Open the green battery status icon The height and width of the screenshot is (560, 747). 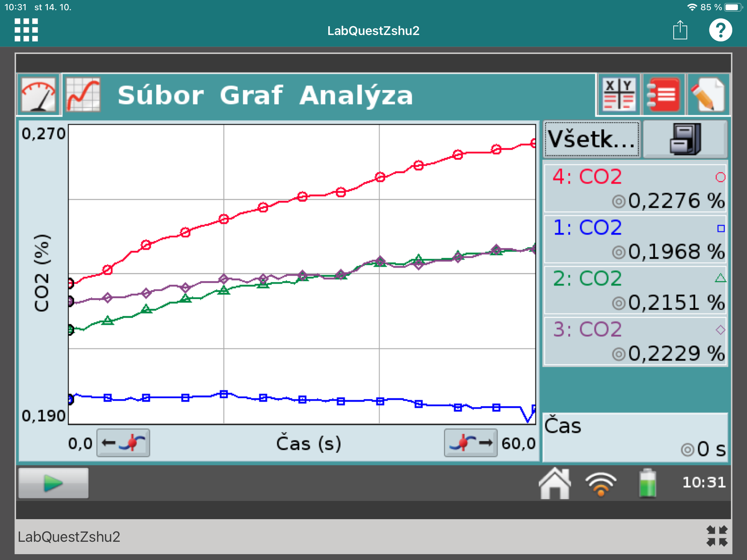[x=647, y=483]
